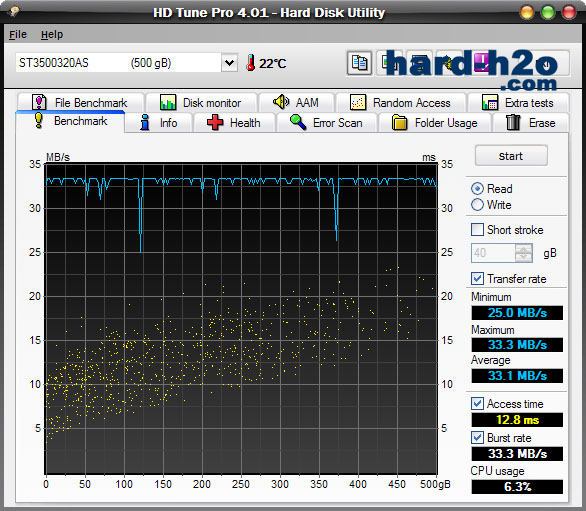
Task: Click the Burst rate value field
Action: pos(517,454)
